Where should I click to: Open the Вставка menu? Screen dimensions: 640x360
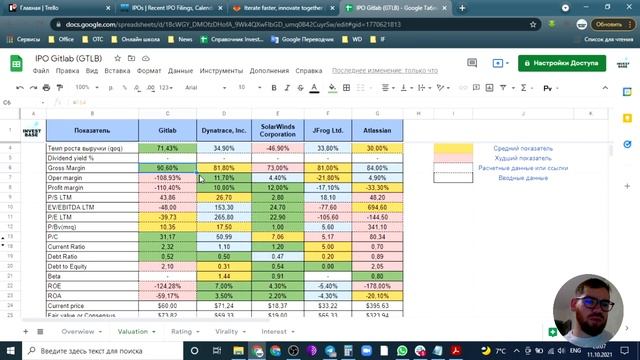[117, 71]
